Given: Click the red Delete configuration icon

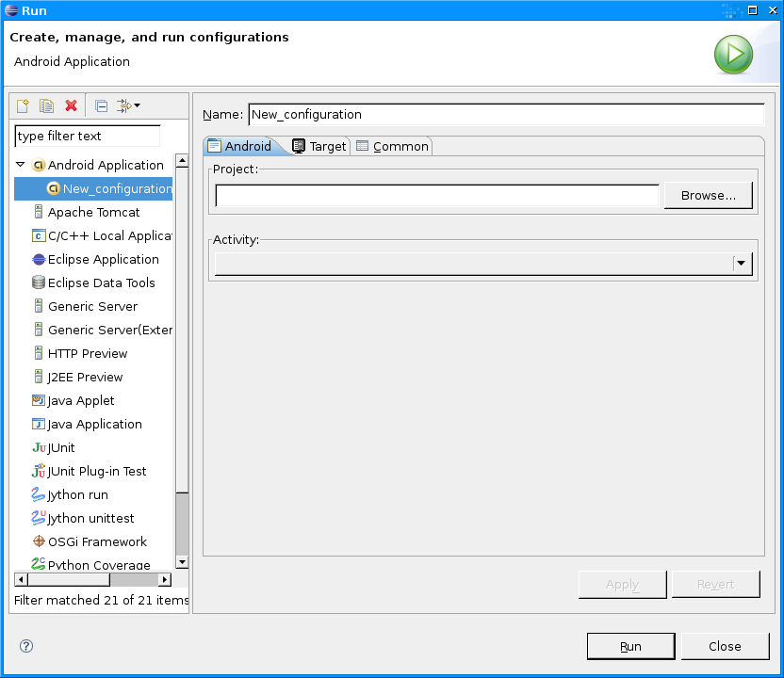Looking at the screenshot, I should tap(71, 105).
